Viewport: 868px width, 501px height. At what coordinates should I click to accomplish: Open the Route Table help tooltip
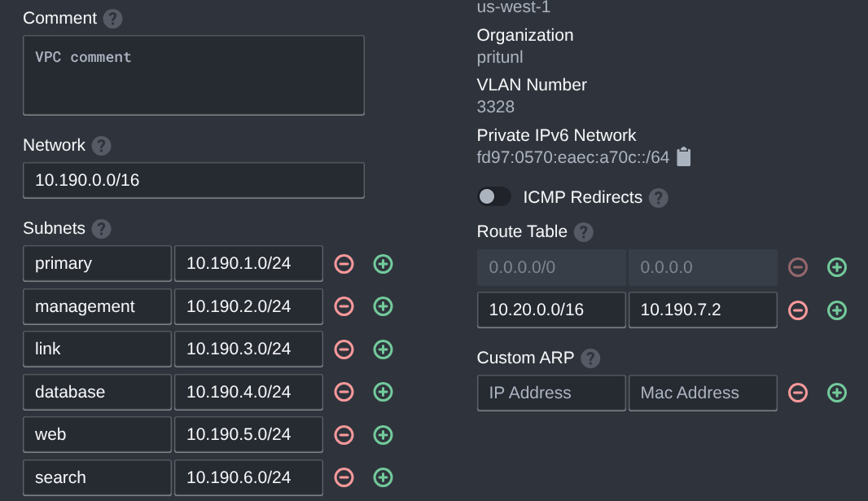[x=583, y=232]
